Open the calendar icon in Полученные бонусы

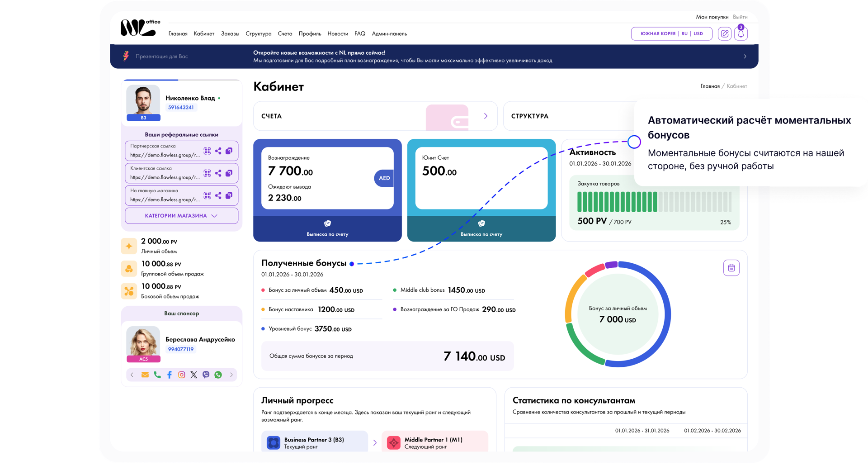[731, 268]
